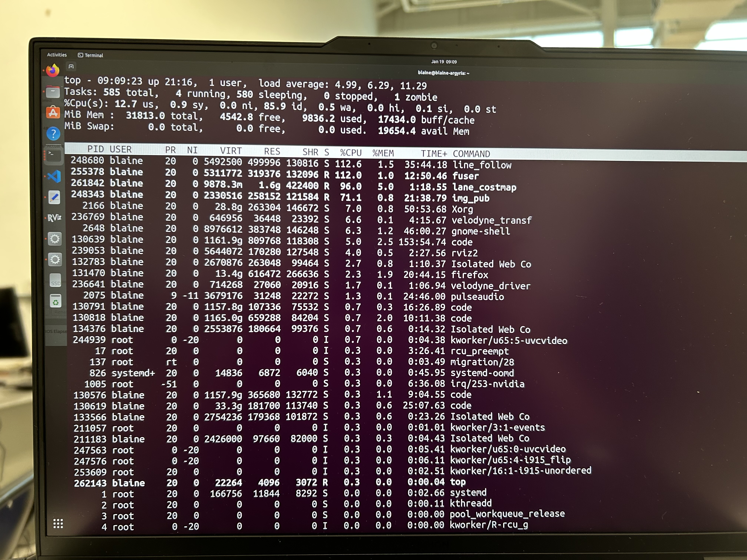
Task: Click the line_follow process row
Action: 482,165
